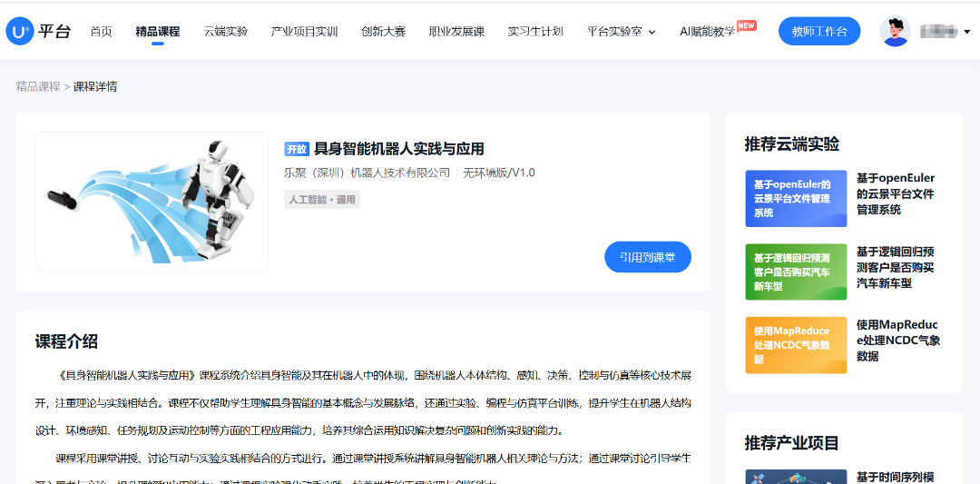The image size is (980, 484).
Task: Click 使用MapReduce处理NCDC气象数据 title link
Action: tap(897, 341)
